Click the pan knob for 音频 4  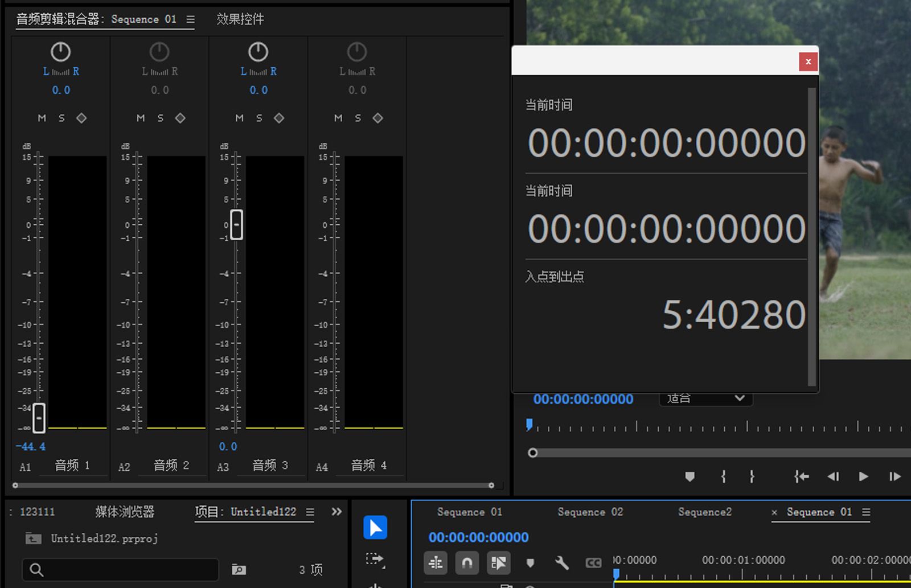pos(357,52)
